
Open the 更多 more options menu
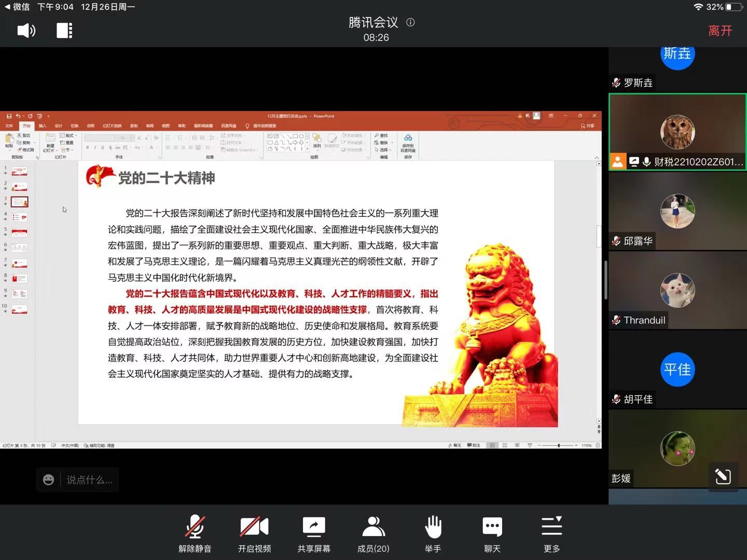(x=551, y=534)
